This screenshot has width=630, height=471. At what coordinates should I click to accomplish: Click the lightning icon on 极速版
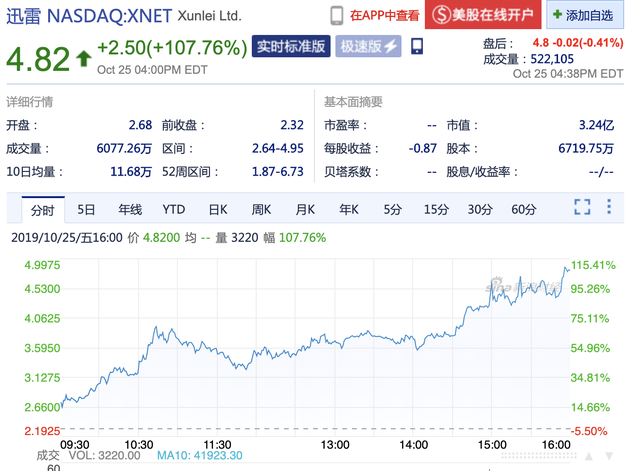point(391,46)
